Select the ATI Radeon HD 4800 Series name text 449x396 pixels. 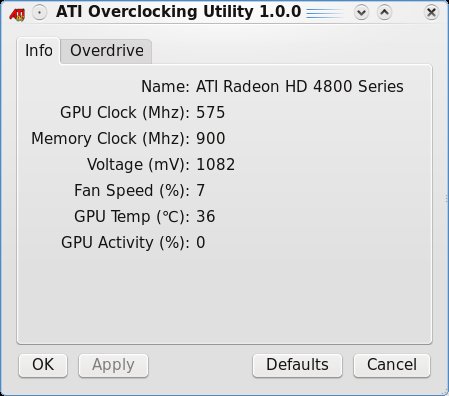[300, 87]
